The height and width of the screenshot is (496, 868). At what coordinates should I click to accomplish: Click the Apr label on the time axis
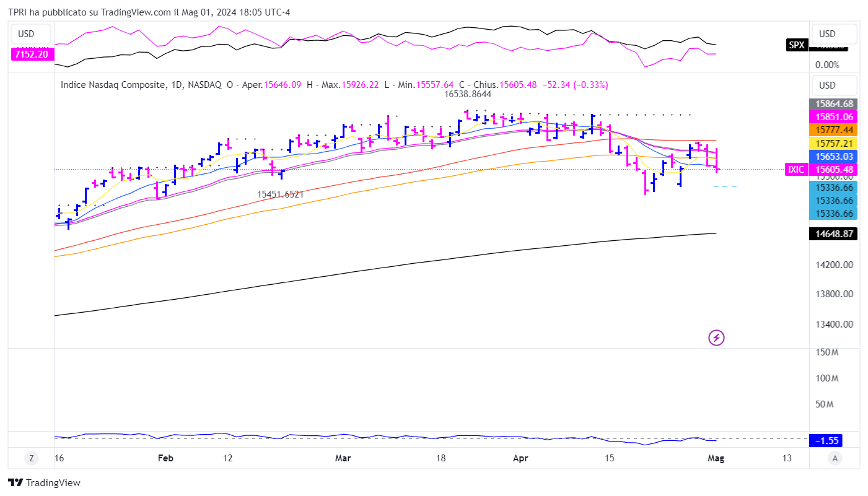pos(521,458)
